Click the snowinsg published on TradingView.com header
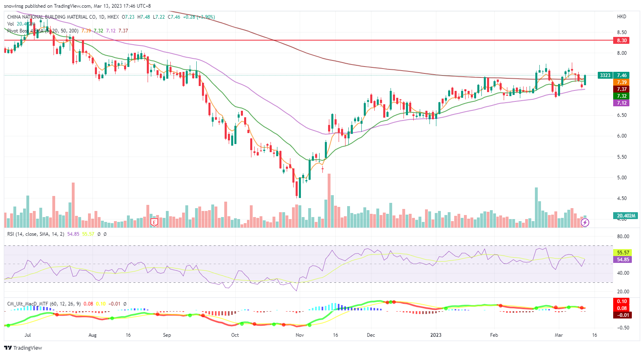The width and height of the screenshot is (644, 355). (77, 6)
